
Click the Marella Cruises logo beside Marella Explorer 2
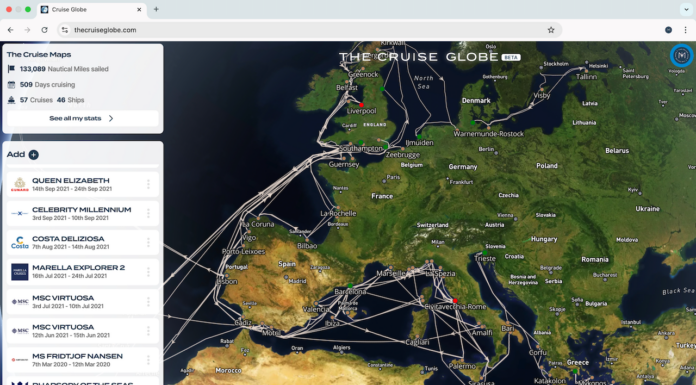tap(20, 272)
